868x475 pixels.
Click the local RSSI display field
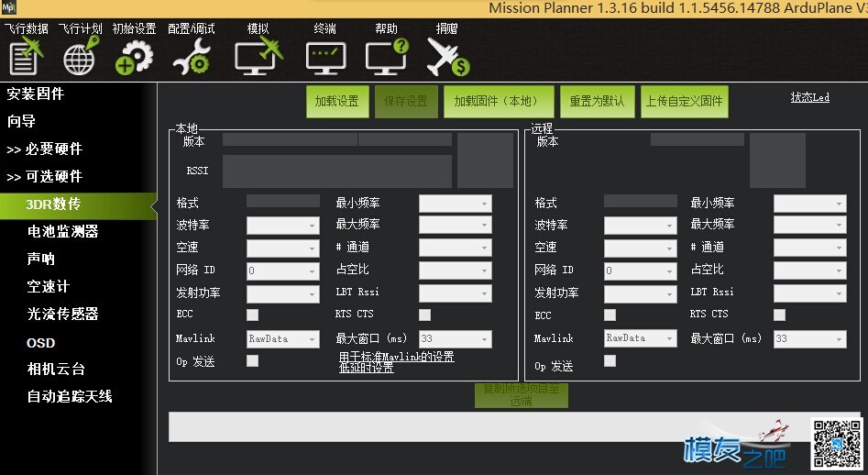(x=337, y=171)
